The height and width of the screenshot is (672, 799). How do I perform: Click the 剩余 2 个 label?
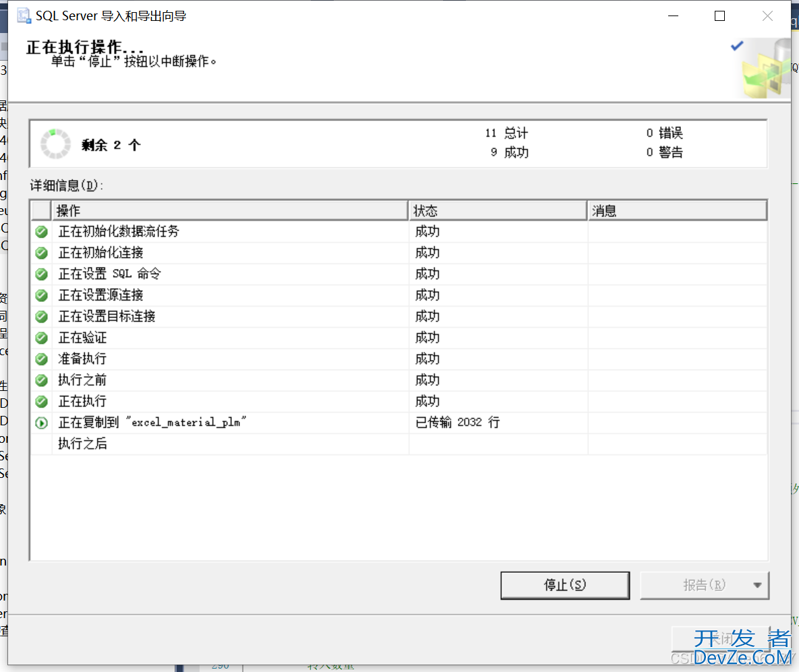(x=111, y=145)
